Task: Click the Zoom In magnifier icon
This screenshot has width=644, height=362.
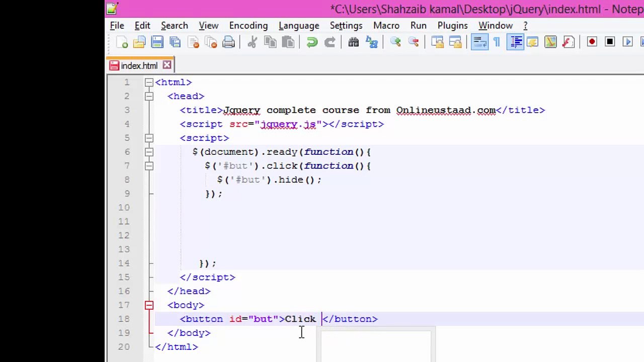Action: pyautogui.click(x=395, y=43)
